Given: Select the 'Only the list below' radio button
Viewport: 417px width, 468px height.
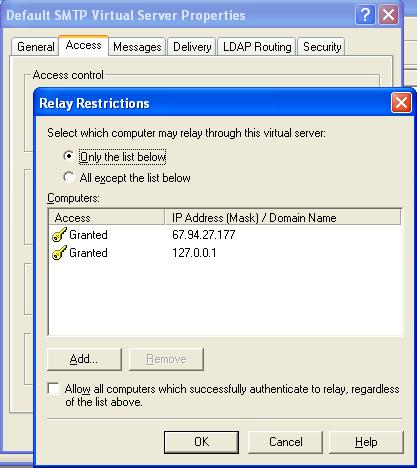Looking at the screenshot, I should pos(69,156).
